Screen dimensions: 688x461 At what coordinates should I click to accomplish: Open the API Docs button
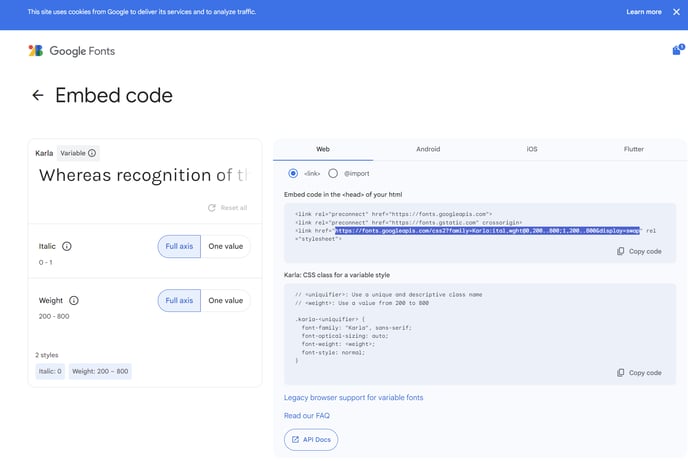(x=311, y=440)
